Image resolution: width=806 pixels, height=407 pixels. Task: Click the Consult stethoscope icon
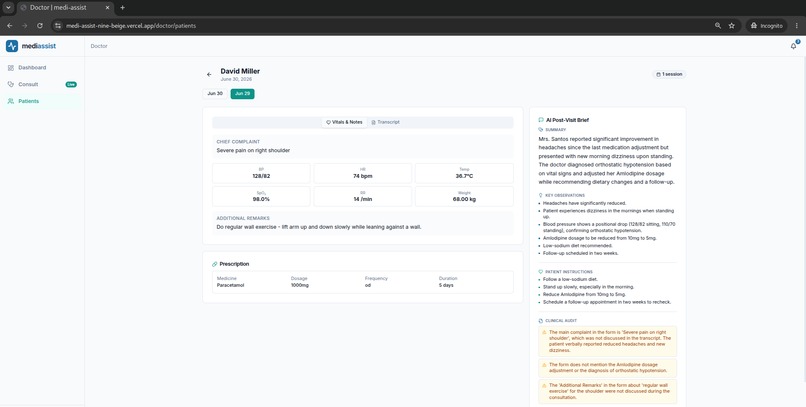point(11,84)
